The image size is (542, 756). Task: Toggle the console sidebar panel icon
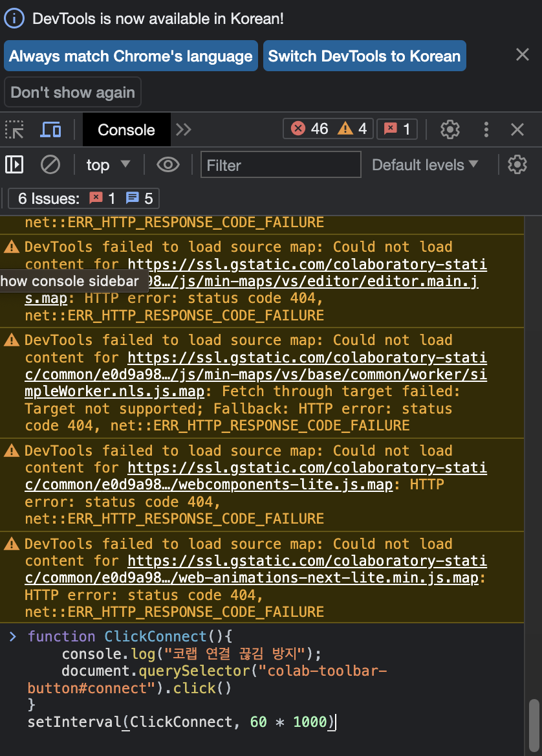pos(14,165)
